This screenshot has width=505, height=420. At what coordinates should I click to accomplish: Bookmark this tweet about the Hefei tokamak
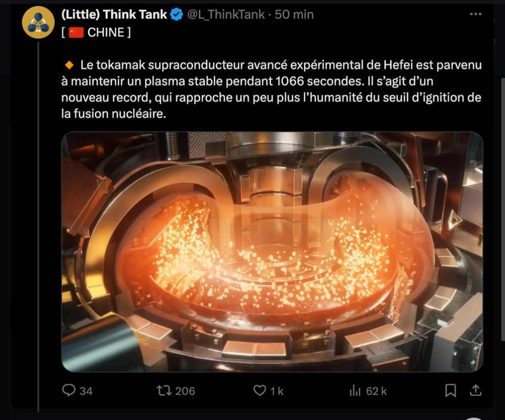pos(450,391)
